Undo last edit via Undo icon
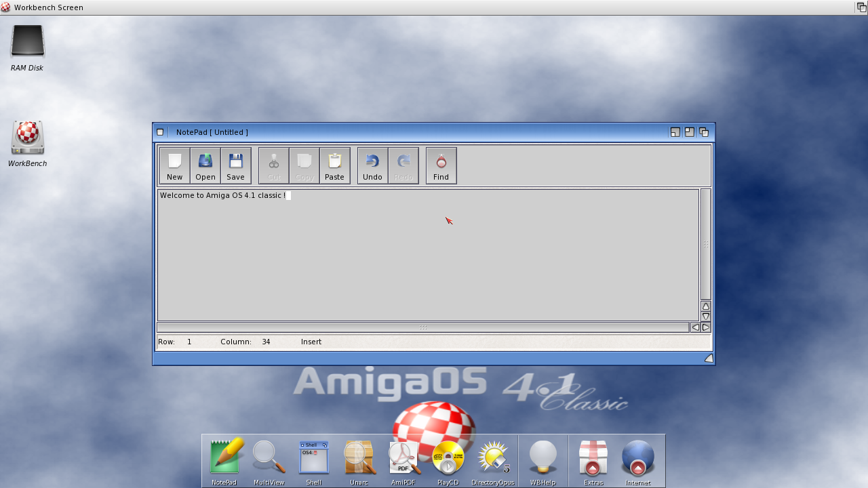 (373, 165)
